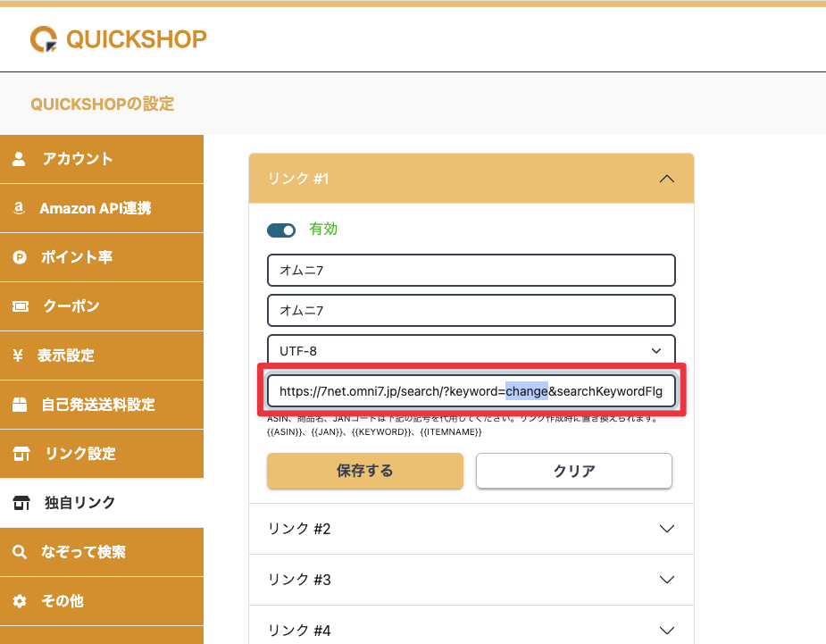This screenshot has height=644, width=826.
Task: Open Account settings via person icon
Action: 19,159
